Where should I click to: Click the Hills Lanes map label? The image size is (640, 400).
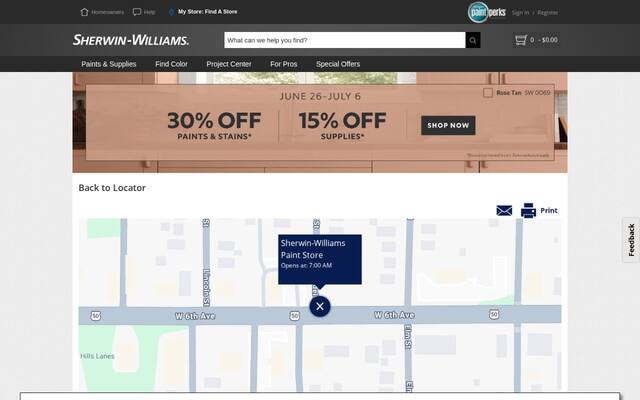pos(97,356)
